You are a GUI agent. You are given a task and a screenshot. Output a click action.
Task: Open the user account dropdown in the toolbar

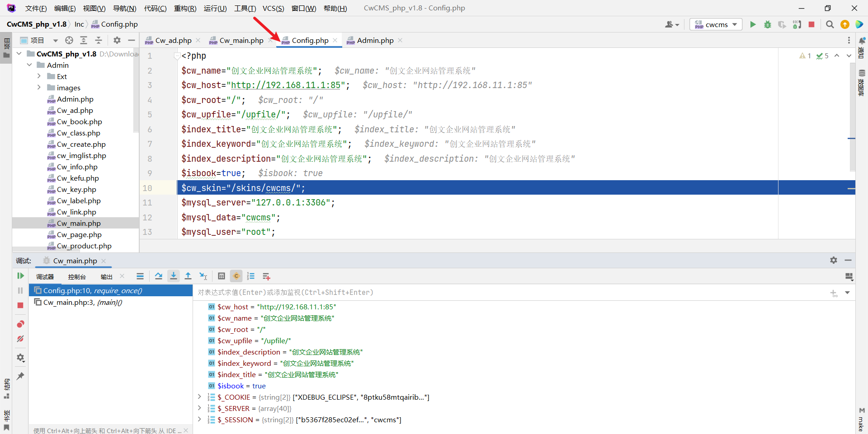point(672,24)
